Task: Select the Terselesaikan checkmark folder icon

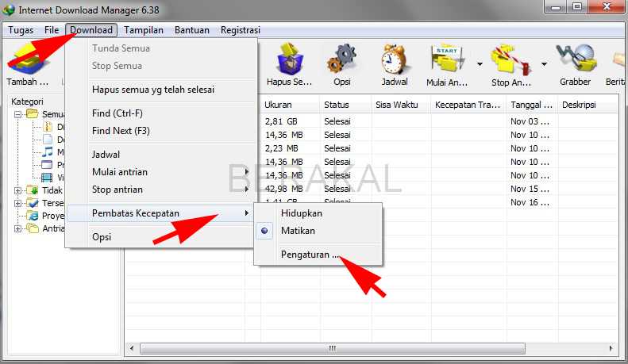Action: pos(33,203)
